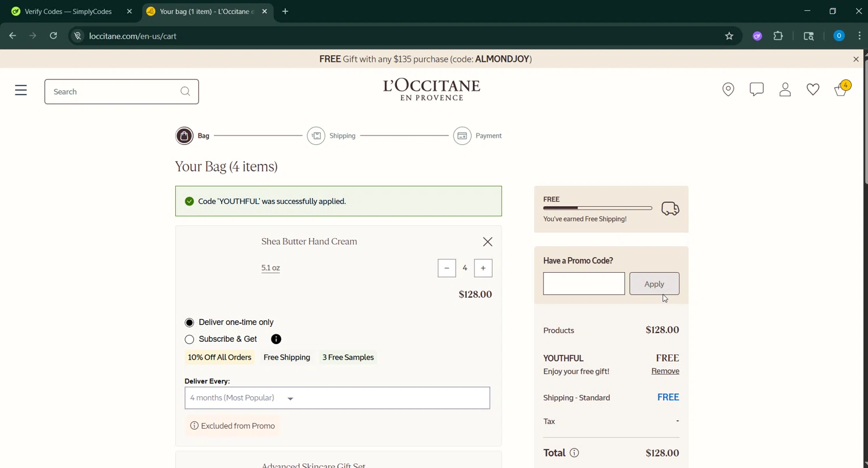The image size is (868, 468).
Task: Click the Excluded from Promo notice
Action: 232,426
